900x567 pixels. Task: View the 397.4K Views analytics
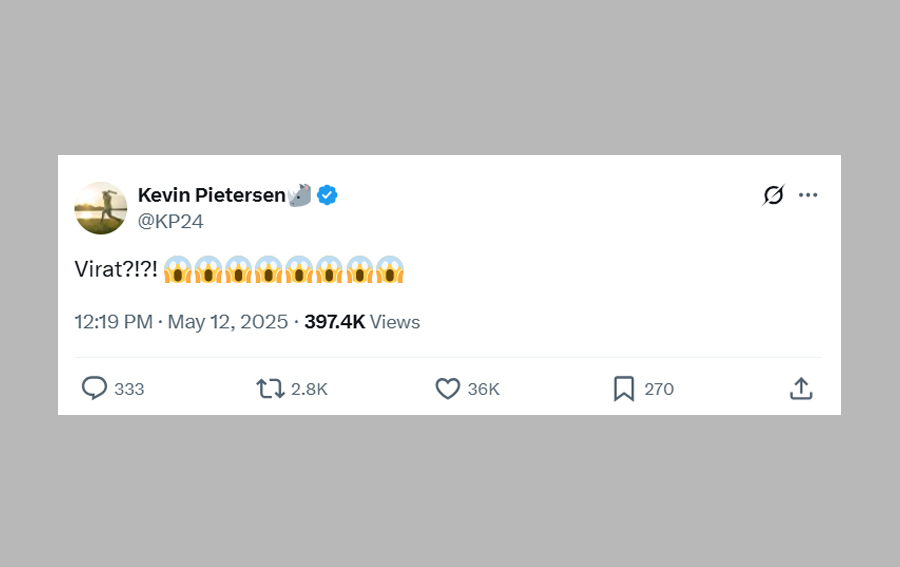362,322
